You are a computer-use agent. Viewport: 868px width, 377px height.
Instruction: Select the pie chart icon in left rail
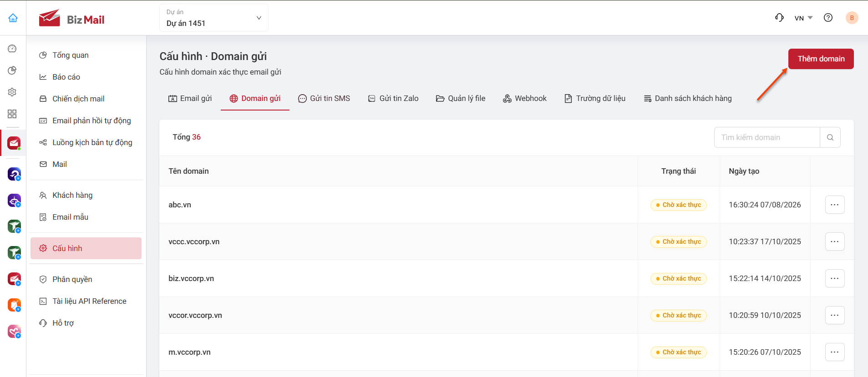pos(12,70)
